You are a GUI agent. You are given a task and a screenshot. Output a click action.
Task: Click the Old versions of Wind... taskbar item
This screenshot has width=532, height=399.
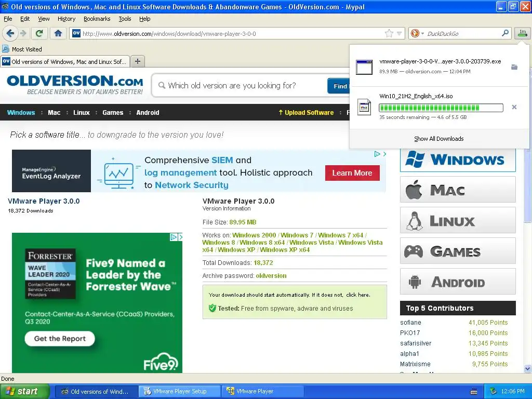[96, 391]
